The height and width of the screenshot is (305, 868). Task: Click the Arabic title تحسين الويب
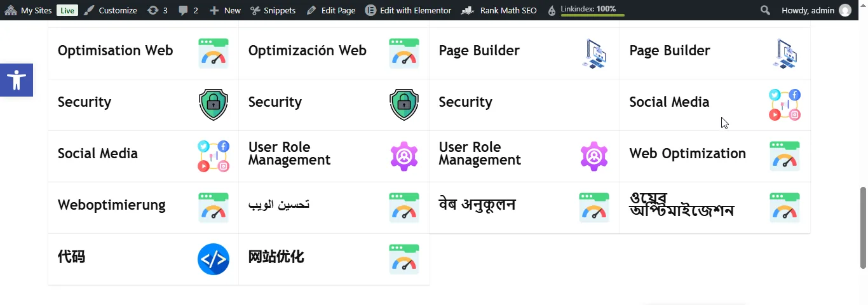point(279,205)
